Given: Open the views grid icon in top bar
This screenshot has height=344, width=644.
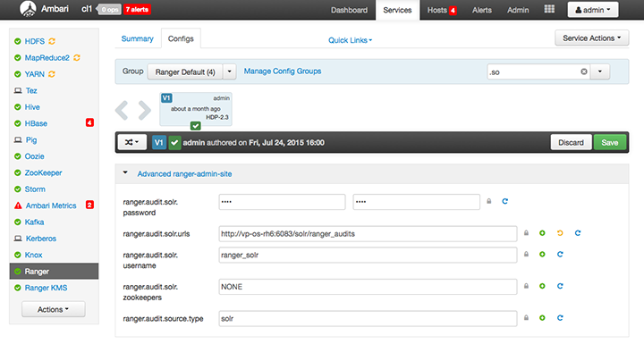Looking at the screenshot, I should (549, 10).
